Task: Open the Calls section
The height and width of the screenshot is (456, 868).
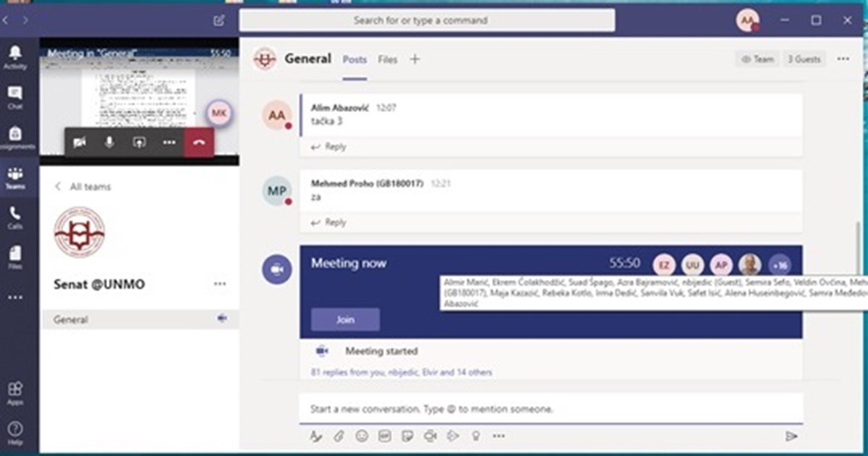Action: [14, 217]
